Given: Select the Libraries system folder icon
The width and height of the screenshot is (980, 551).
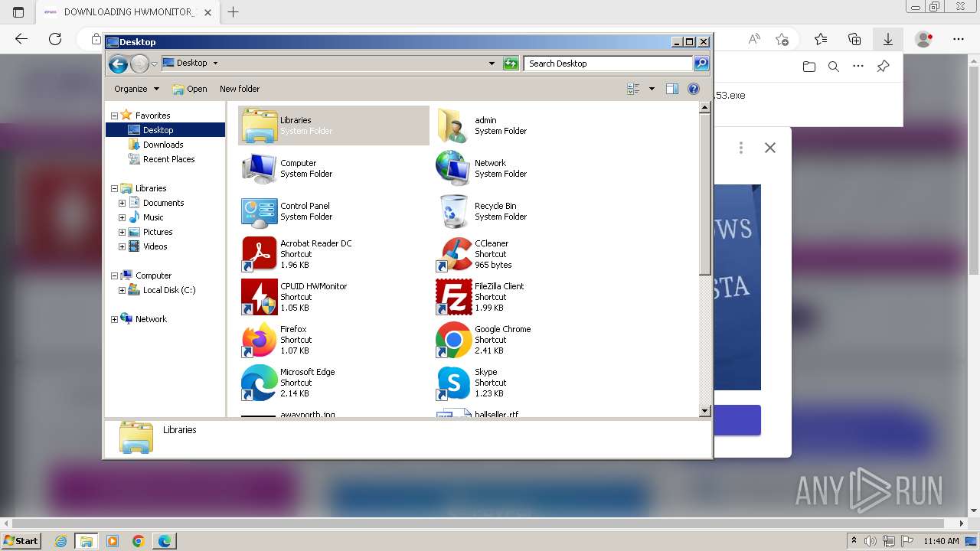Looking at the screenshot, I should (x=259, y=126).
